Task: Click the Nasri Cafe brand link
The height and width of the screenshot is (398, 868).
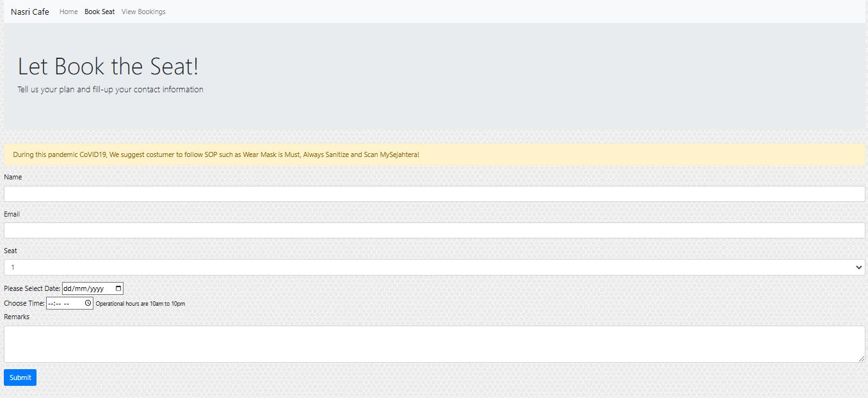Action: point(30,12)
